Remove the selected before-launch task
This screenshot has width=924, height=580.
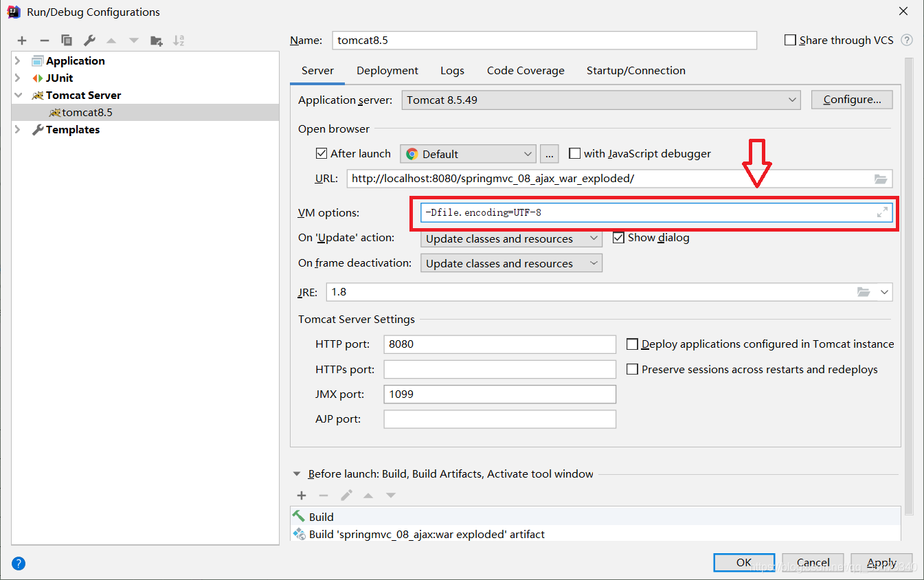324,495
